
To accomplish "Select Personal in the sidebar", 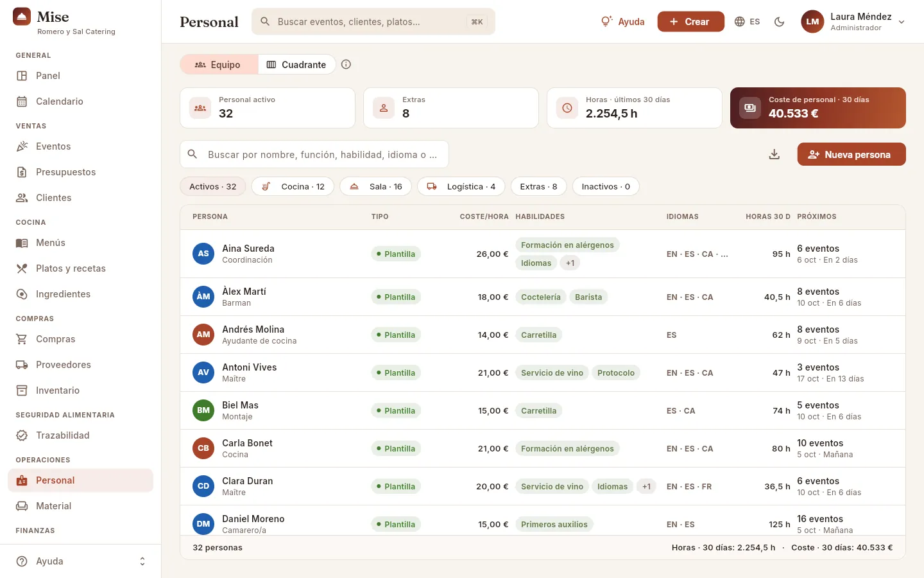I will pos(80,480).
